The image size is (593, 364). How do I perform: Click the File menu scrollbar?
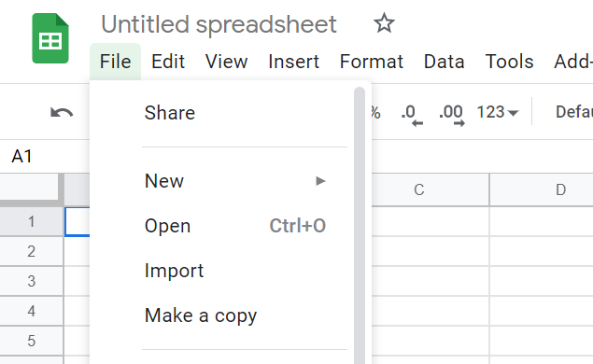[x=360, y=225]
